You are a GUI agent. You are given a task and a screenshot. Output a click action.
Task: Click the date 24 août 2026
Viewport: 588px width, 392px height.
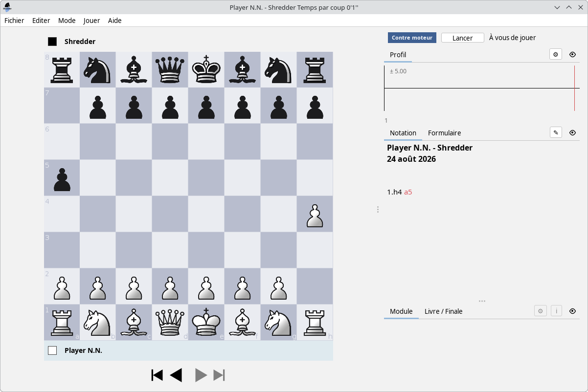point(411,159)
